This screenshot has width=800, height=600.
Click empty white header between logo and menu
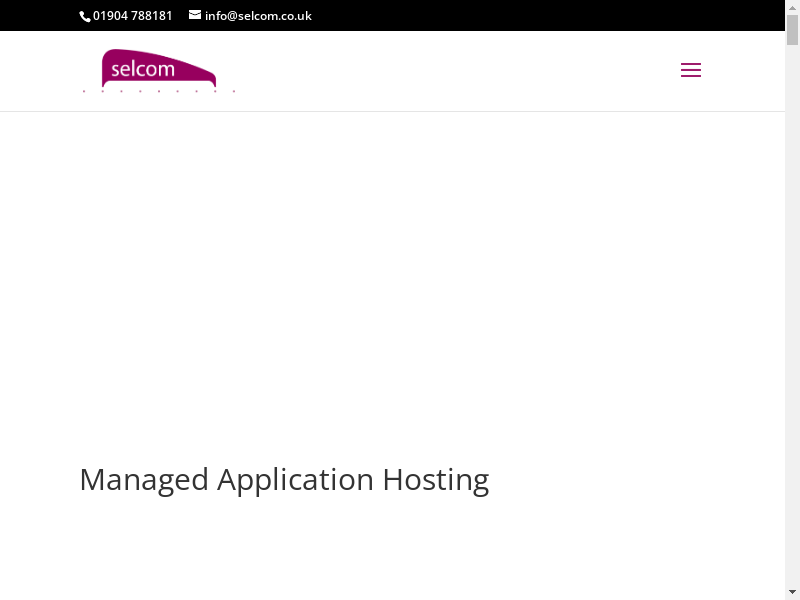tap(450, 70)
